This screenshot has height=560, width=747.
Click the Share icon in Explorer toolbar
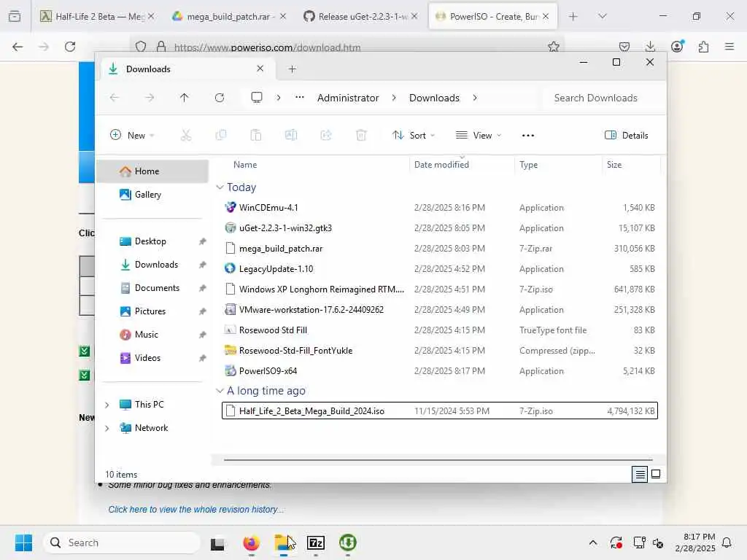coord(326,135)
